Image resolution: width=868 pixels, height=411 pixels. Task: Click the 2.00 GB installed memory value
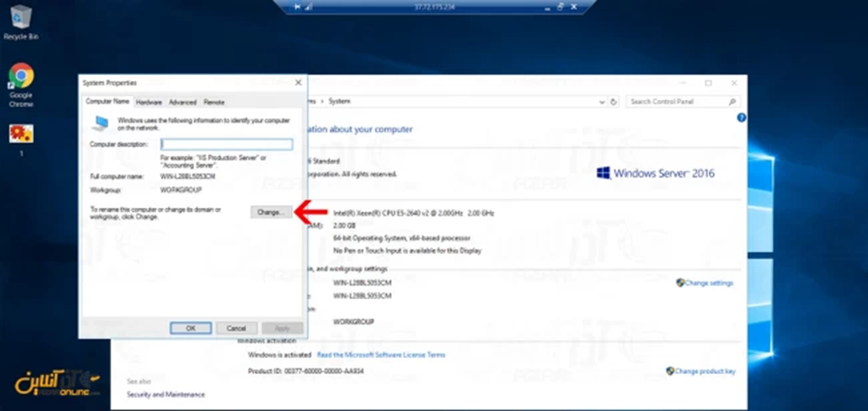pyautogui.click(x=344, y=226)
